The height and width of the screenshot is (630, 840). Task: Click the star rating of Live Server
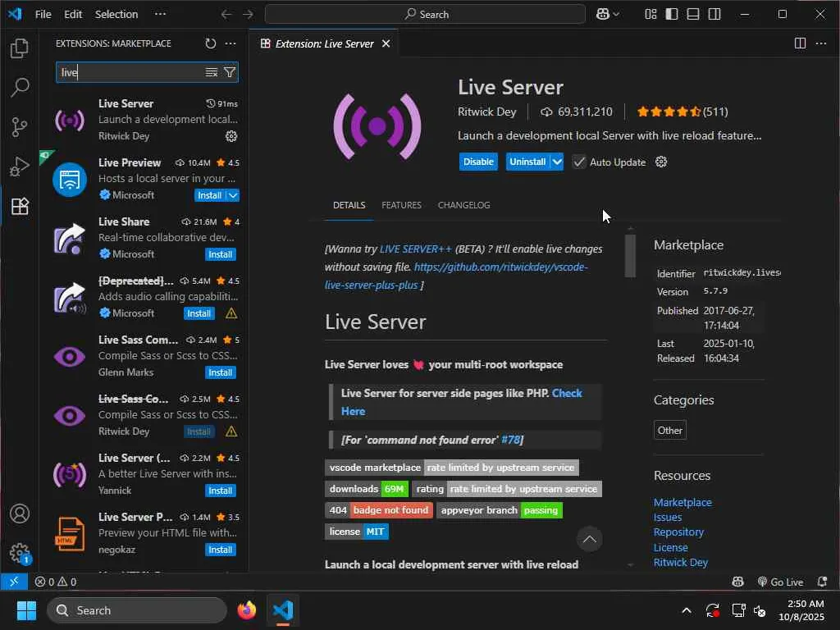point(669,112)
